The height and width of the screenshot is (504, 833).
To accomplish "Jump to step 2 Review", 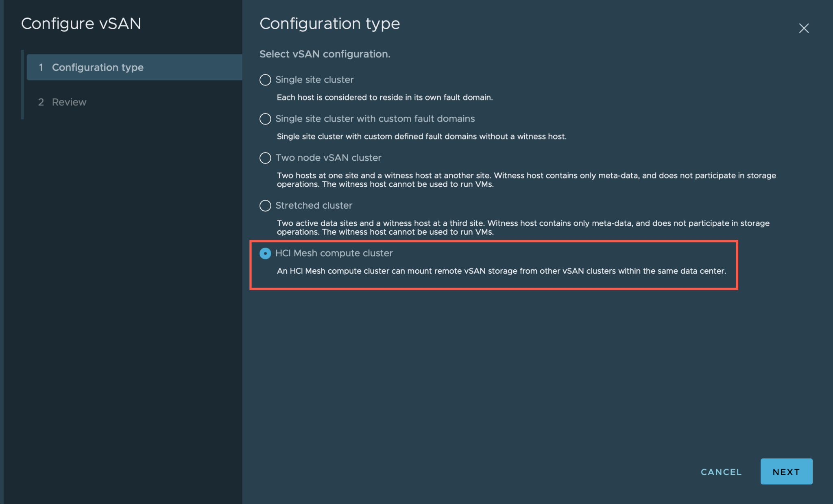I will click(x=69, y=102).
